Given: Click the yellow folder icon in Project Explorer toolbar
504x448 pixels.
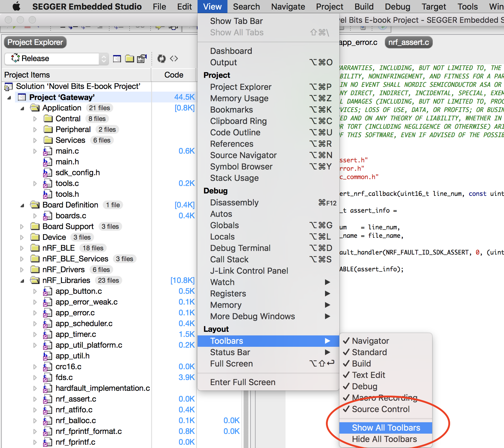Looking at the screenshot, I should tap(130, 59).
